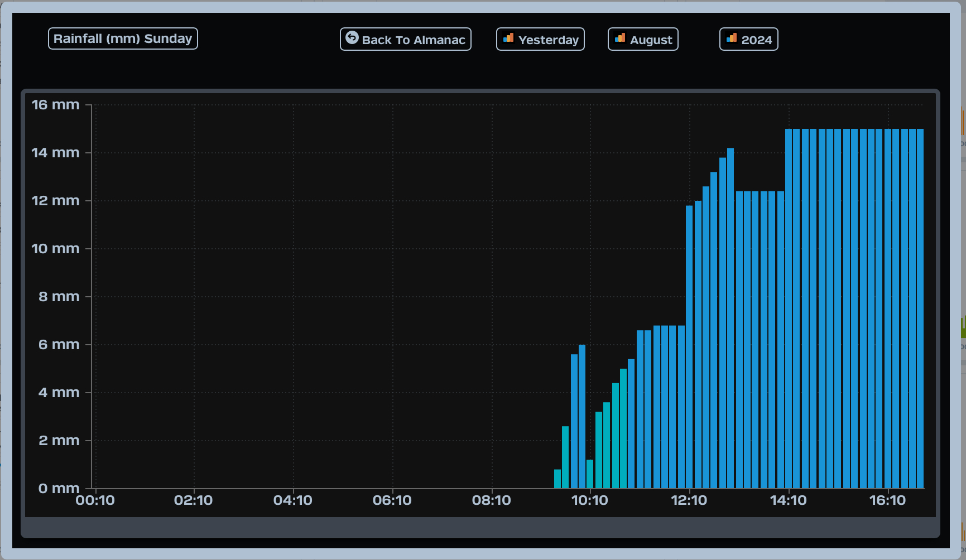Click the 12 mm y-axis label
Viewport: 966px width, 560px height.
pyautogui.click(x=55, y=201)
